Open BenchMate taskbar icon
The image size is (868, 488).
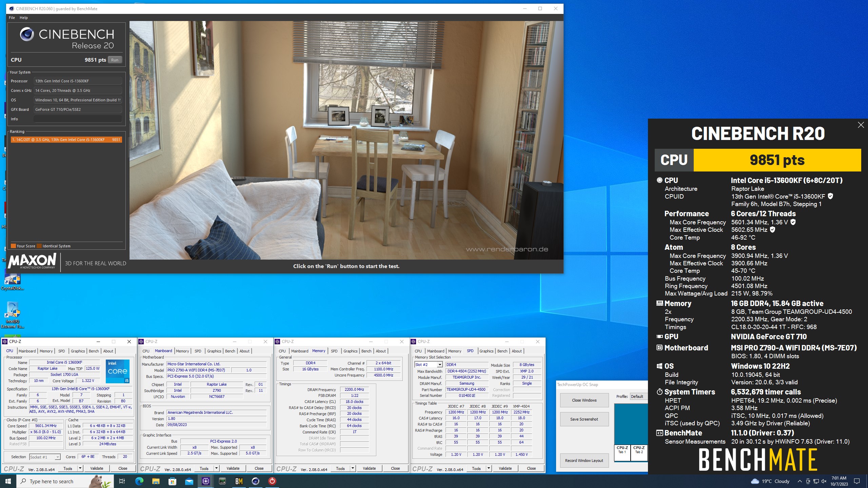[x=239, y=481]
